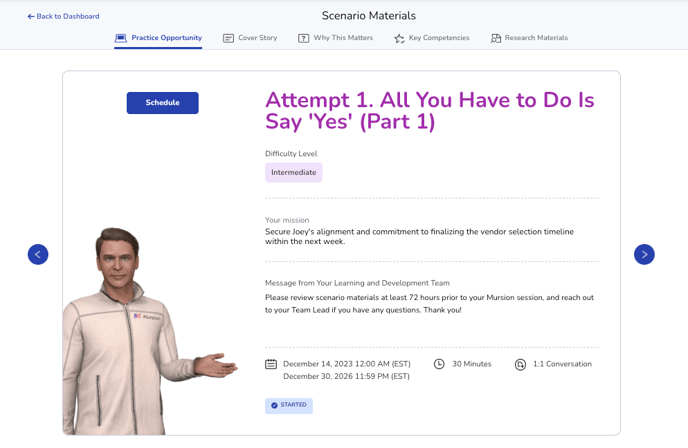Open the Why This Matters tab
The height and width of the screenshot is (448, 688).
tap(343, 38)
